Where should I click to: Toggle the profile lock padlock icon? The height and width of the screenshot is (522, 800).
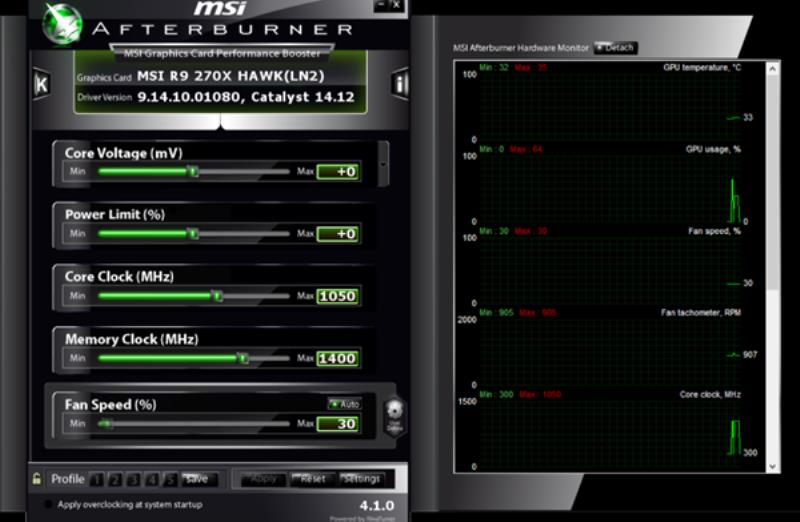tap(36, 479)
